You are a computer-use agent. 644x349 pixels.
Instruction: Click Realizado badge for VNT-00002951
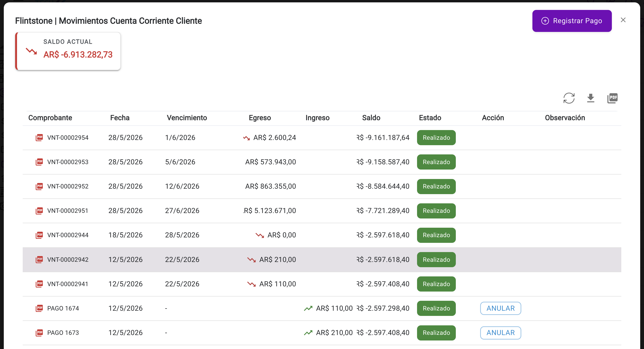click(x=436, y=211)
